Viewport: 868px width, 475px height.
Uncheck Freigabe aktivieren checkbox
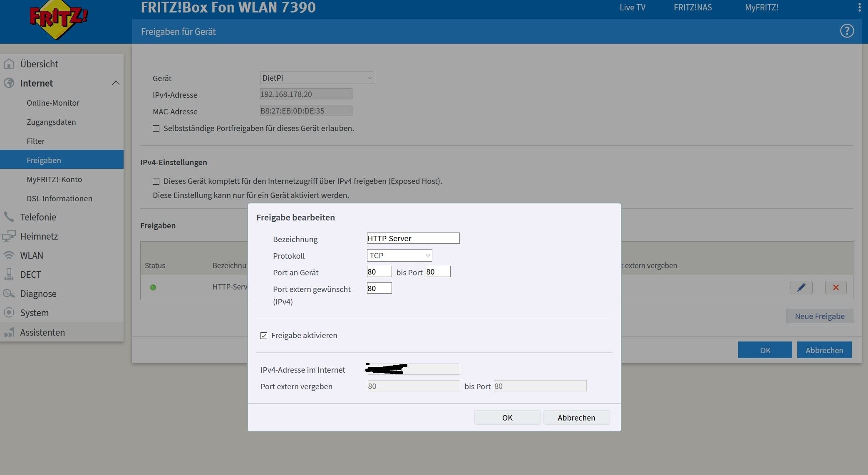coord(264,336)
